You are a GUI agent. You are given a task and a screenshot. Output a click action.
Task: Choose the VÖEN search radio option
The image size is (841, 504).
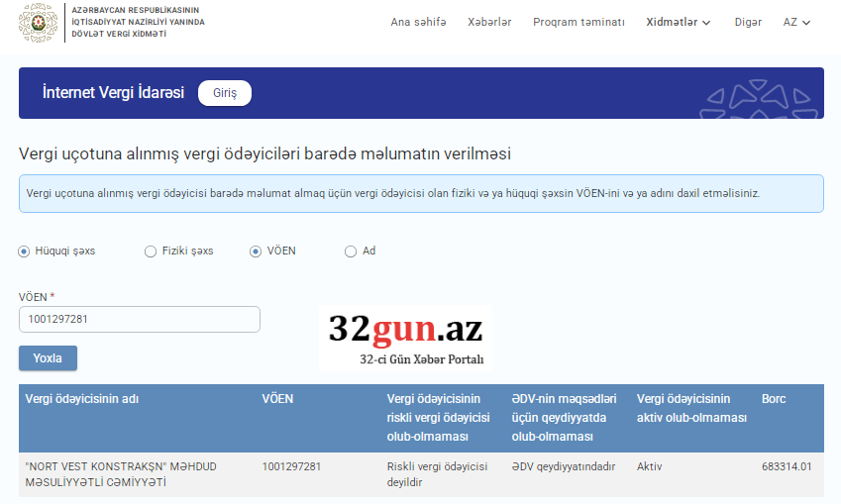click(256, 251)
